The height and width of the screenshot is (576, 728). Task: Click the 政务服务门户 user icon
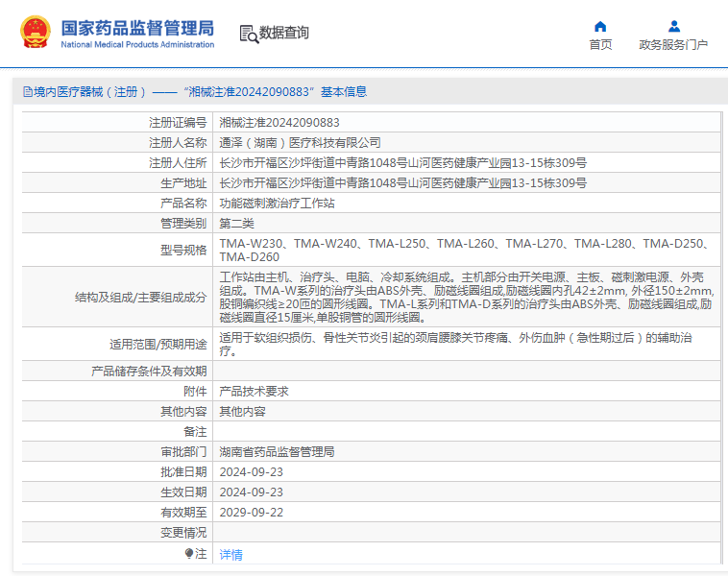(674, 27)
